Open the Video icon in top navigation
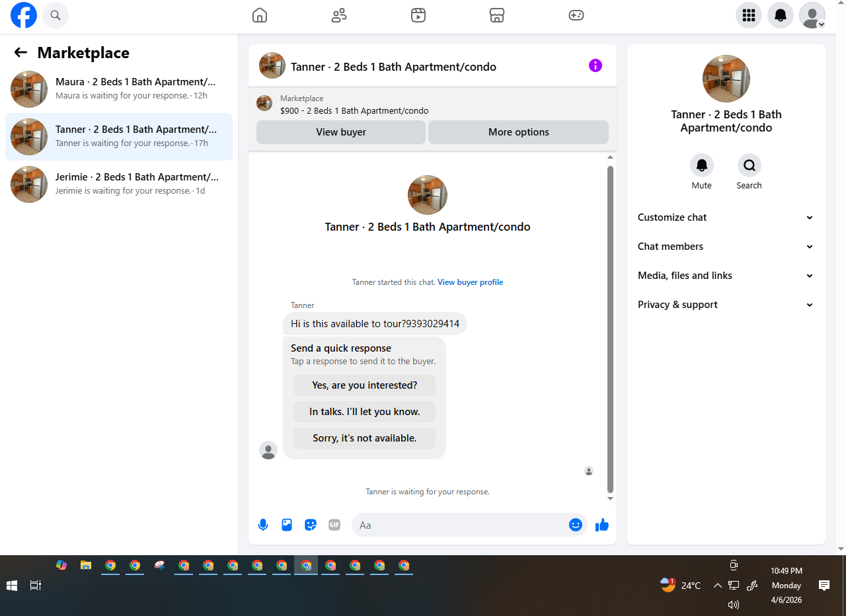 point(418,15)
